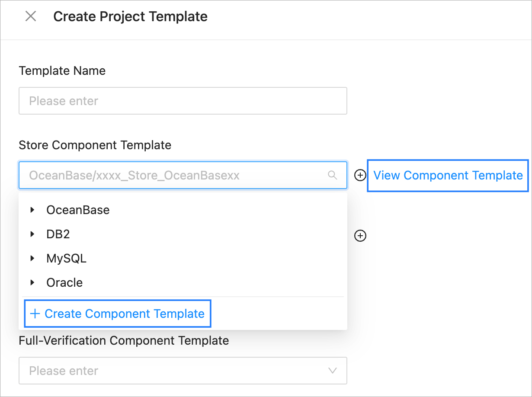Click the Template Name input field
Image resolution: width=532 pixels, height=397 pixels.
pos(183,101)
